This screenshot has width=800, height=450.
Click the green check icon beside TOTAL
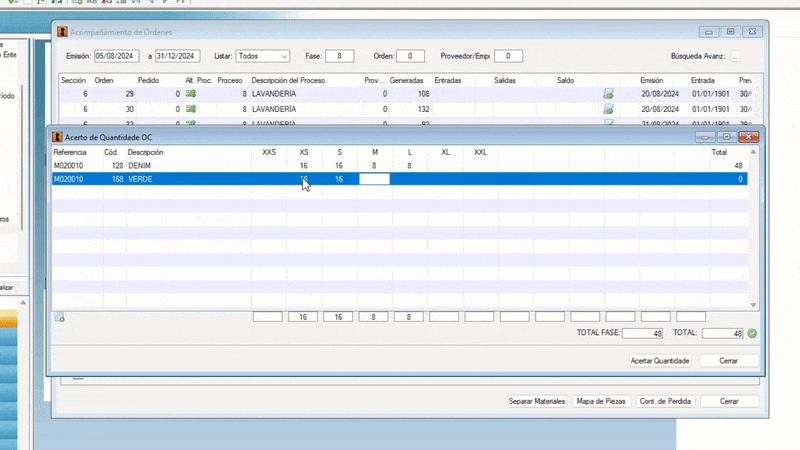click(x=752, y=333)
